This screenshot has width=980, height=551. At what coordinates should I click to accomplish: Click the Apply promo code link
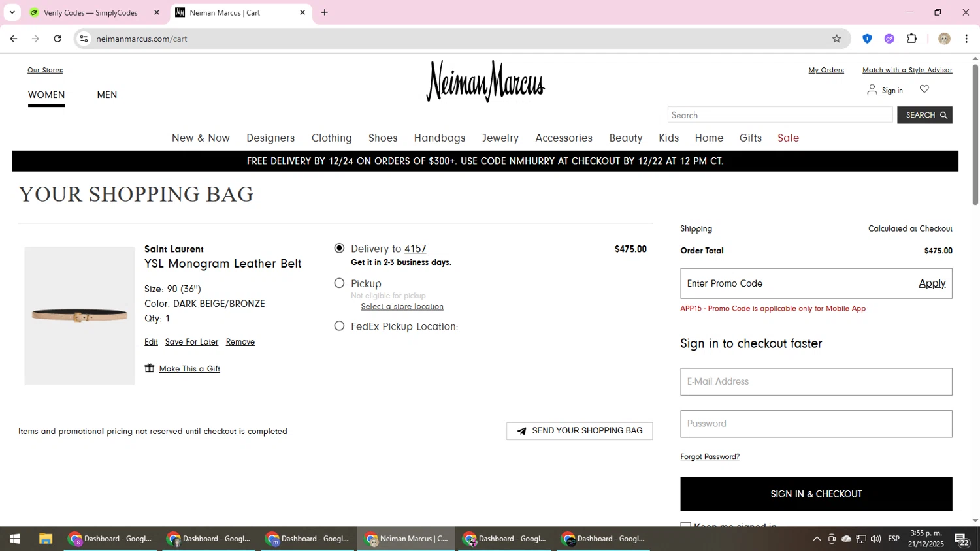(932, 283)
